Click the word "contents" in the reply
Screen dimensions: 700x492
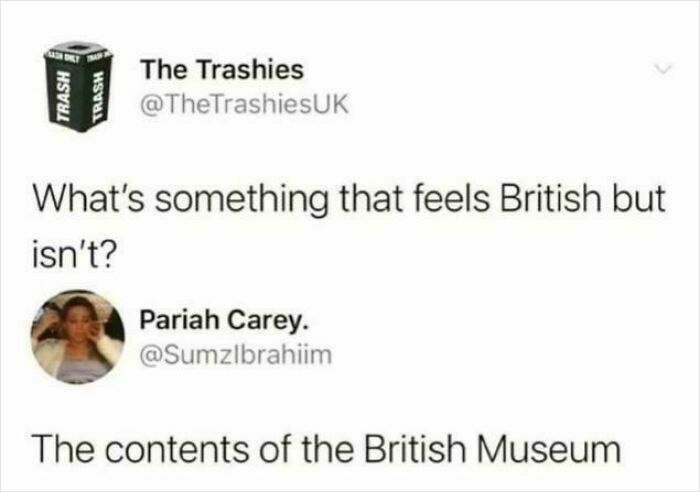click(177, 449)
